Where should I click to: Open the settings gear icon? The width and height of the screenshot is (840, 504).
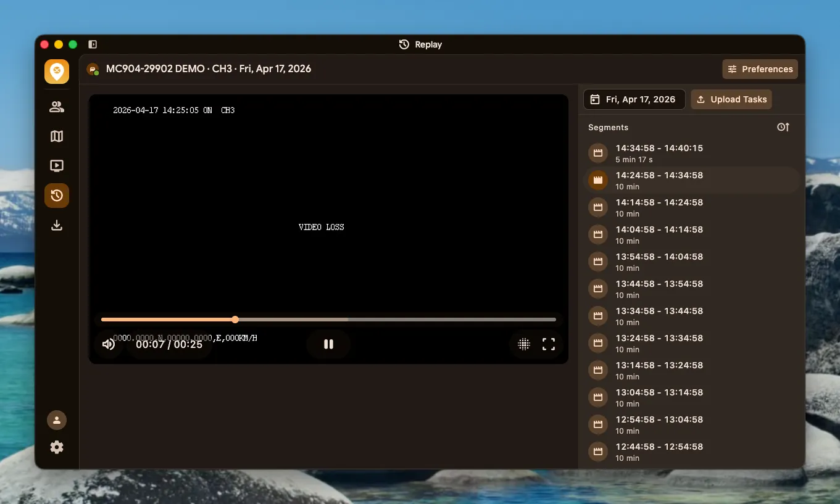pyautogui.click(x=57, y=447)
